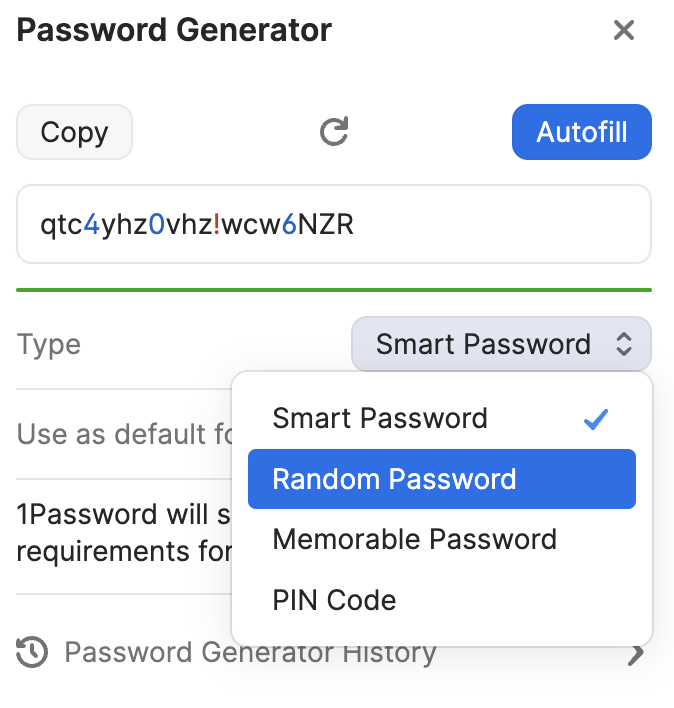
Task: Close the Password Generator panel
Action: [x=624, y=31]
